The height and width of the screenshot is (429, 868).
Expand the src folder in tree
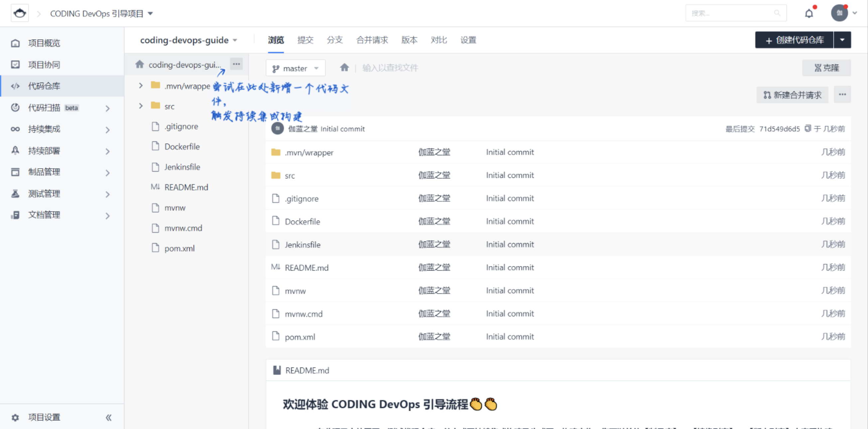click(x=141, y=106)
